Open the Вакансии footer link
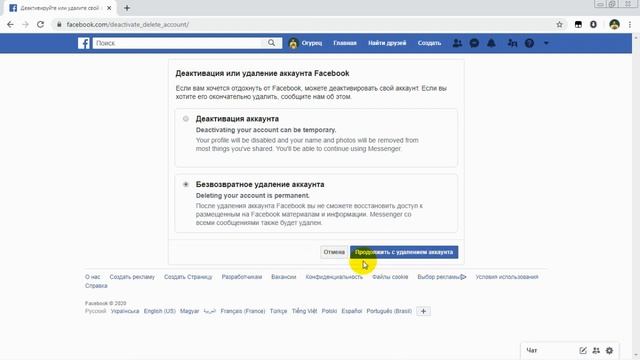Image resolution: width=640 pixels, height=360 pixels. pyautogui.click(x=284, y=277)
